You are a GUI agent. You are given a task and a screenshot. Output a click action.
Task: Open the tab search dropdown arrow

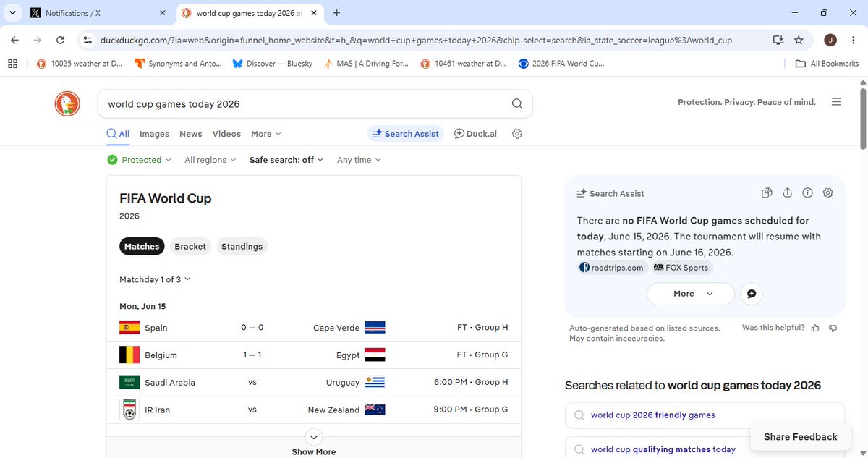12,13
